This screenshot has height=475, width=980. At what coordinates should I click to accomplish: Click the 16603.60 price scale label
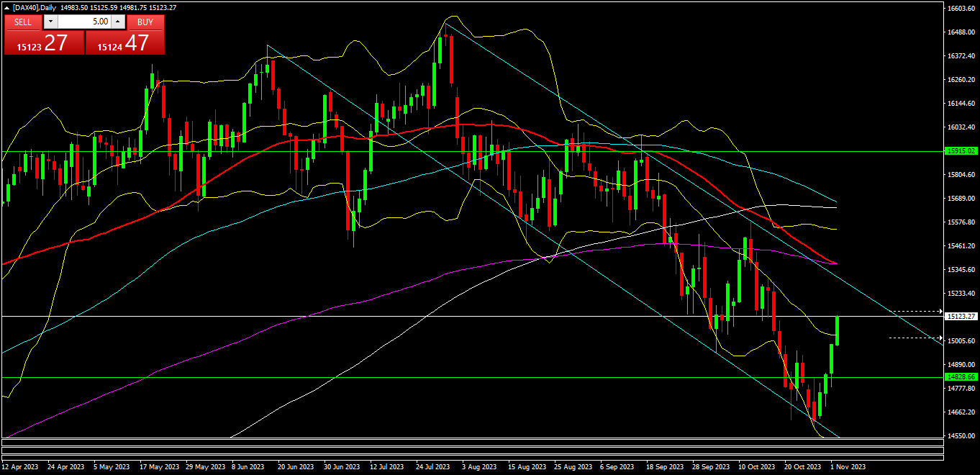[x=961, y=9]
